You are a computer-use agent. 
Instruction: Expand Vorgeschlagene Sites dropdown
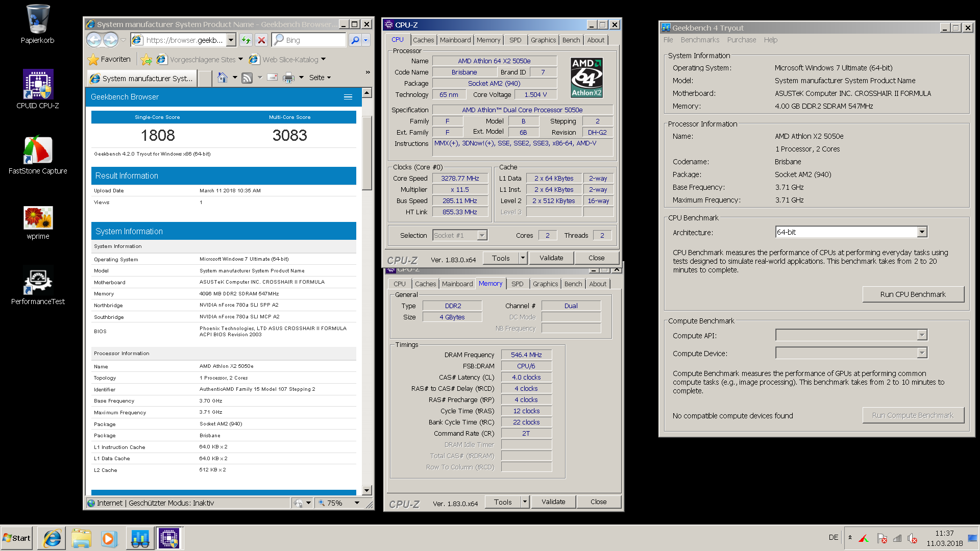click(240, 60)
